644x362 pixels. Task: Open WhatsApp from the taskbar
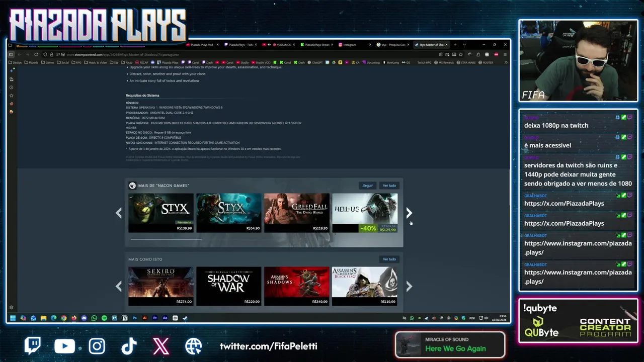(94, 318)
